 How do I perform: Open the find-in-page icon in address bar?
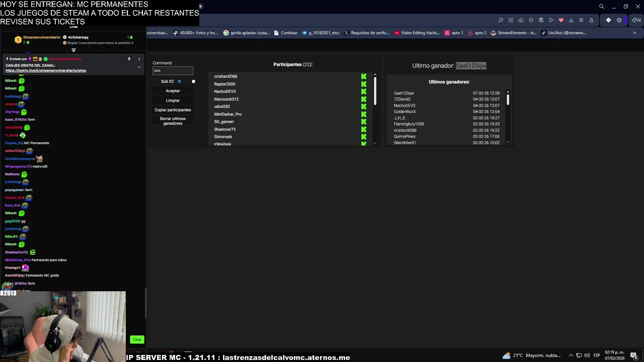point(501,20)
